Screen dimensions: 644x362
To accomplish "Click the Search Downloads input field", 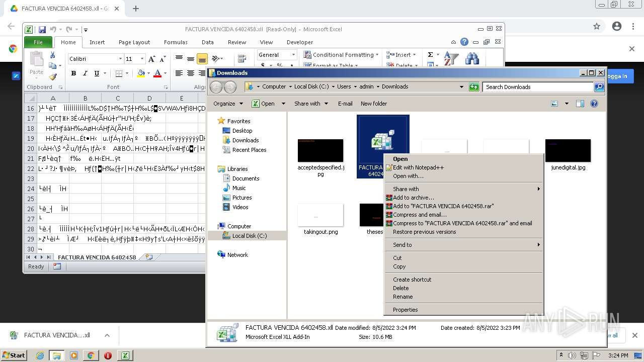I will [537, 87].
